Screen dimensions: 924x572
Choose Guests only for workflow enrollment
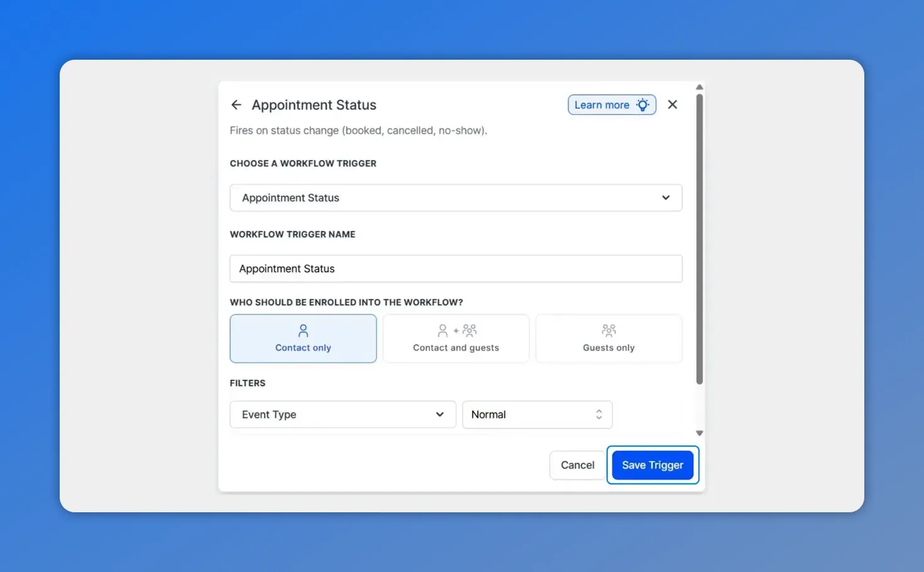click(608, 338)
